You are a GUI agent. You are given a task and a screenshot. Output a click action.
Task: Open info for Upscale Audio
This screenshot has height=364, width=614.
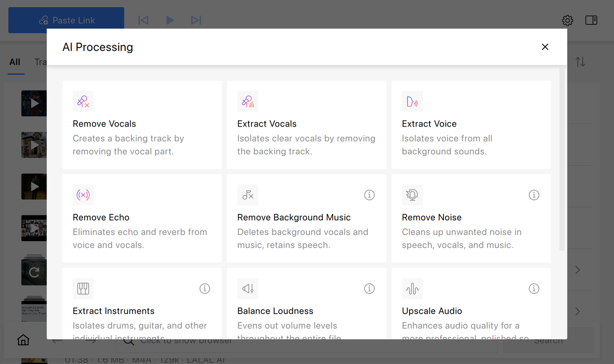534,289
